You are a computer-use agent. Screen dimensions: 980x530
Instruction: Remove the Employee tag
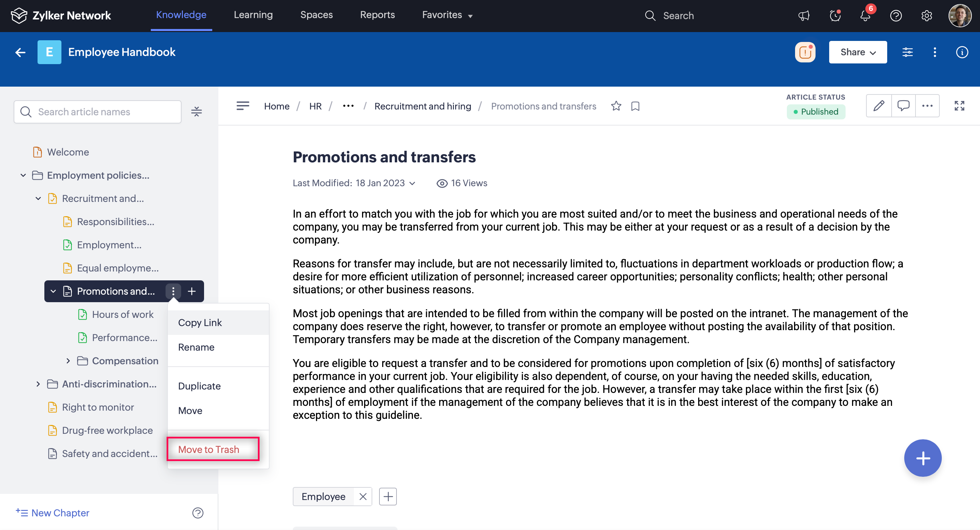[363, 497]
